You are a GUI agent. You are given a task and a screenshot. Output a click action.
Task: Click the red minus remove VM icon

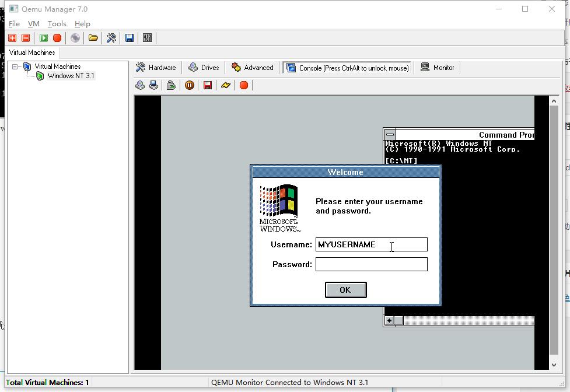pyautogui.click(x=26, y=38)
